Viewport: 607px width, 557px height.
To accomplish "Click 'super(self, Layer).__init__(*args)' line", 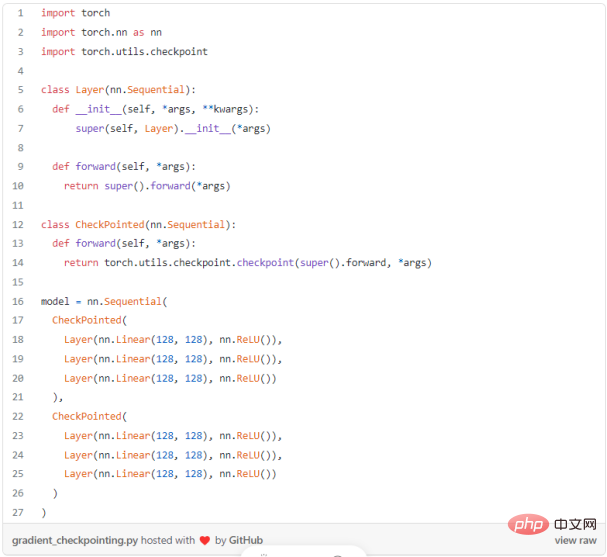I will click(173, 129).
